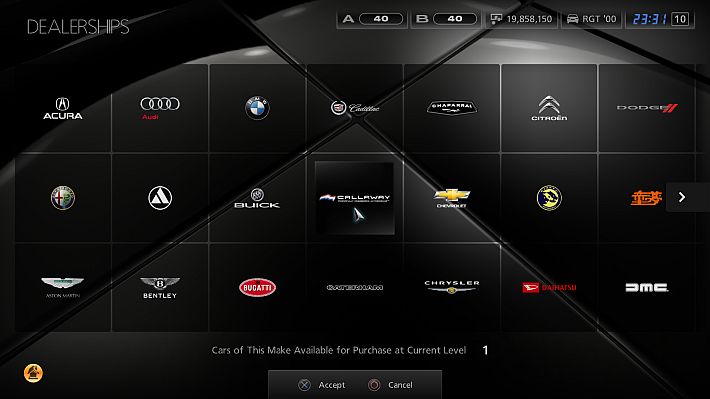710x399 pixels.
Task: Select the Daihatsu dealership logo
Action: point(549,287)
